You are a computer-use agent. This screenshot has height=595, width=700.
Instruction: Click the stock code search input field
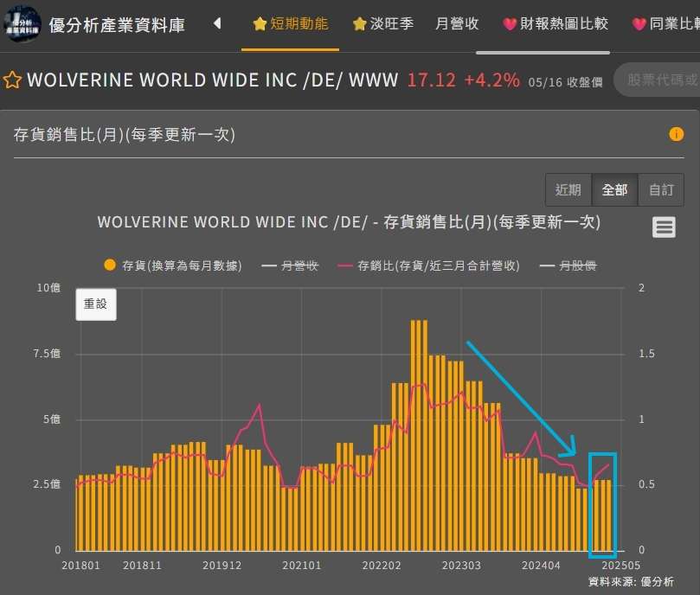point(657,80)
